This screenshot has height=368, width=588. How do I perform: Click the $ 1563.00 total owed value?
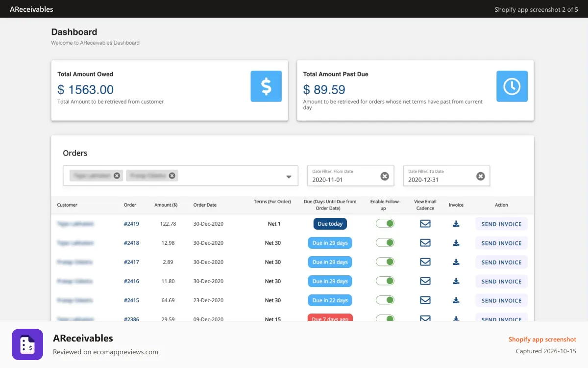pyautogui.click(x=86, y=90)
